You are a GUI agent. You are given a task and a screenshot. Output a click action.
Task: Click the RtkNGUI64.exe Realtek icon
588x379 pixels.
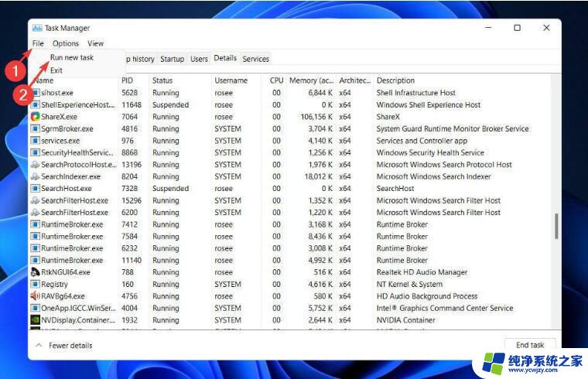point(36,272)
